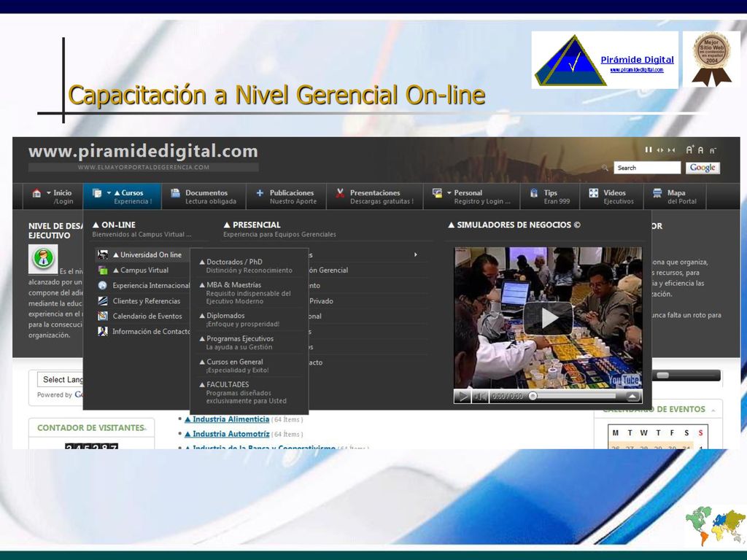Click the magnifier icon beside Search box
The height and width of the screenshot is (560, 747).
coord(605,168)
